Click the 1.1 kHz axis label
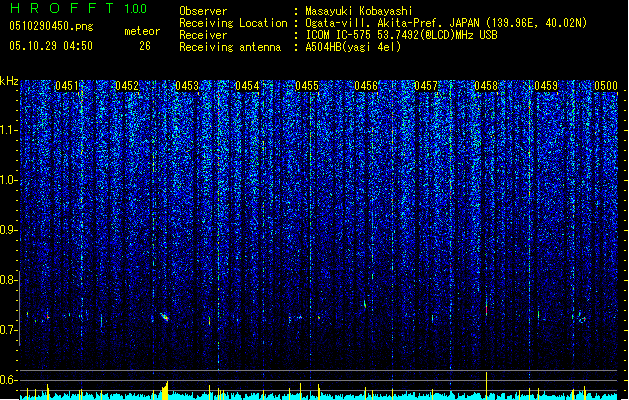The image size is (629, 400). pos(9,130)
